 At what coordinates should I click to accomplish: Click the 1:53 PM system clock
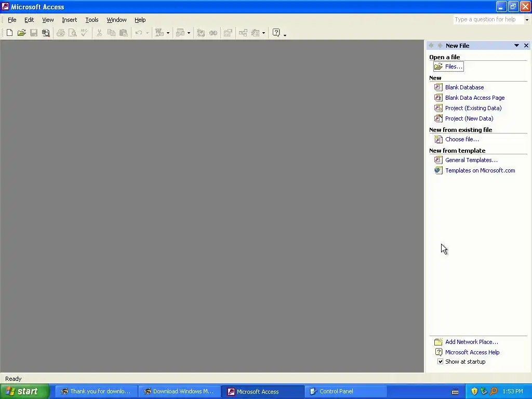click(513, 391)
